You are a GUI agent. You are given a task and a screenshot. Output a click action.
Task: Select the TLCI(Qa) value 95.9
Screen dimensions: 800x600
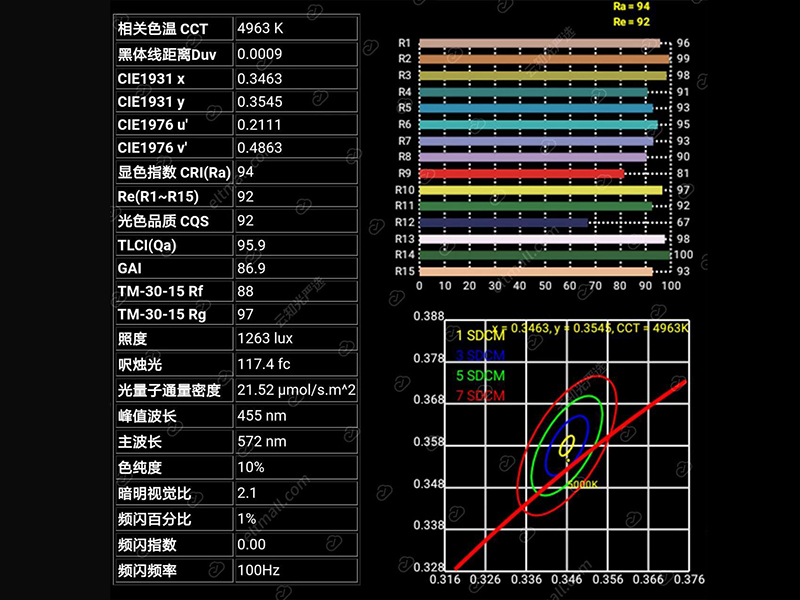click(295, 245)
